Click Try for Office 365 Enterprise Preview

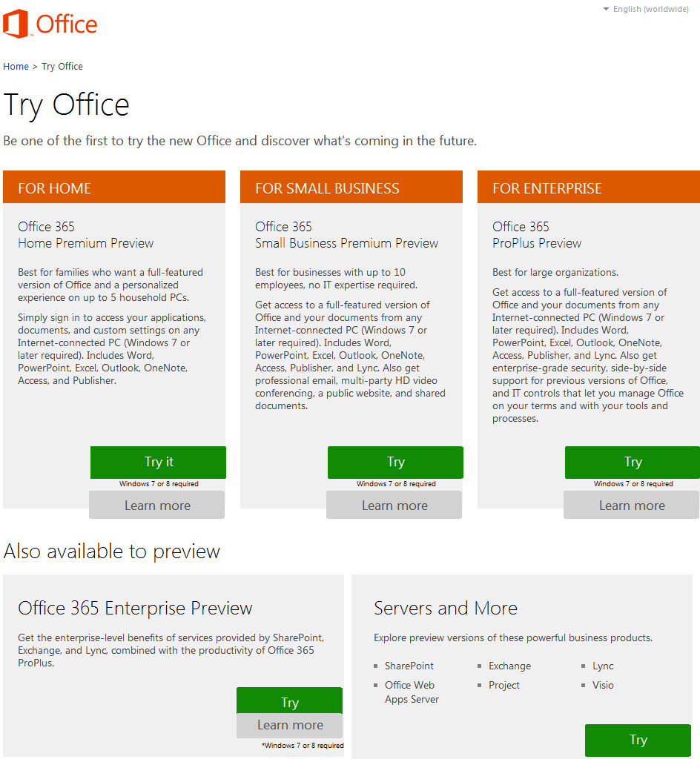click(x=290, y=700)
